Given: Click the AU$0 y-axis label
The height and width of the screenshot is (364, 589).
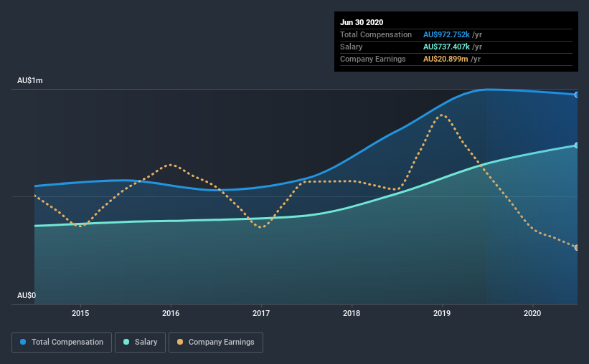Looking at the screenshot, I should pyautogui.click(x=27, y=296).
